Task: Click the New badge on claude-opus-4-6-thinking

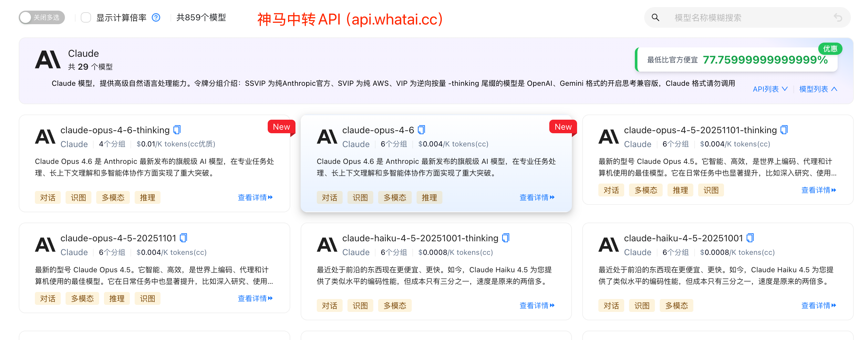Action: [x=281, y=127]
